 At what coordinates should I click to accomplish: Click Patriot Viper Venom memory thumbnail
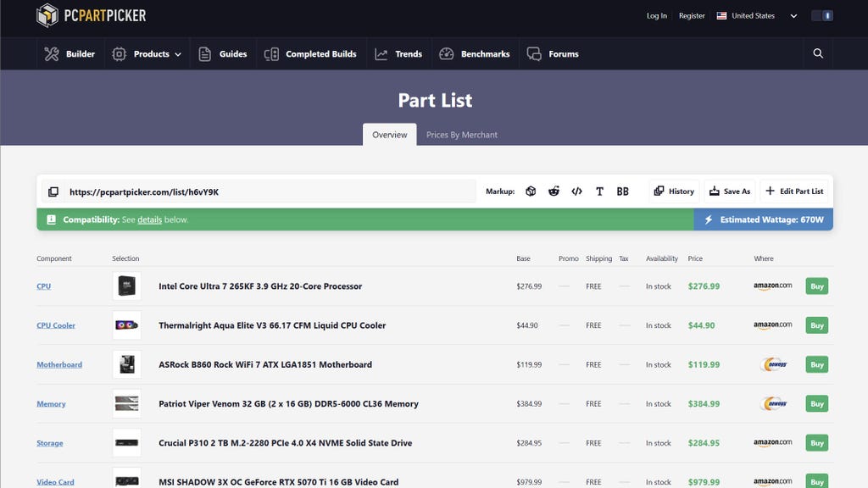(x=127, y=404)
